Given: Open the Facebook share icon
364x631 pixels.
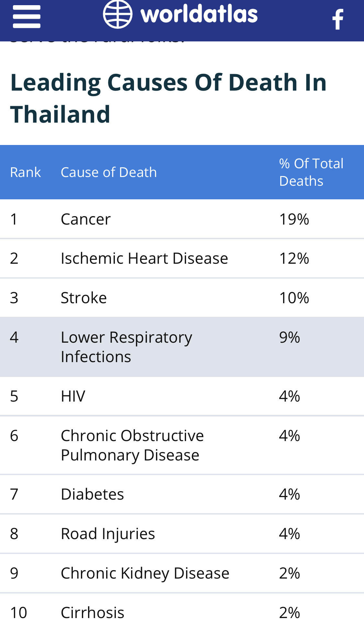Looking at the screenshot, I should click(338, 19).
